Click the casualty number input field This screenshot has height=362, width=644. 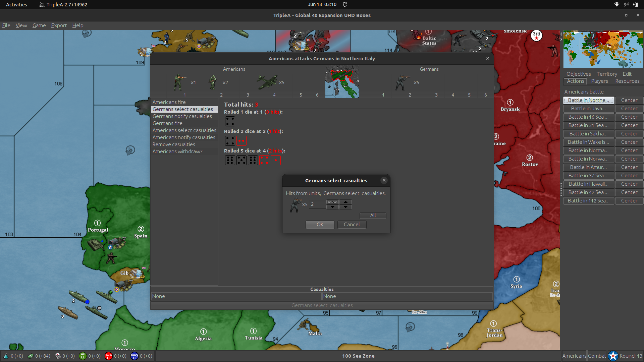pyautogui.click(x=317, y=204)
